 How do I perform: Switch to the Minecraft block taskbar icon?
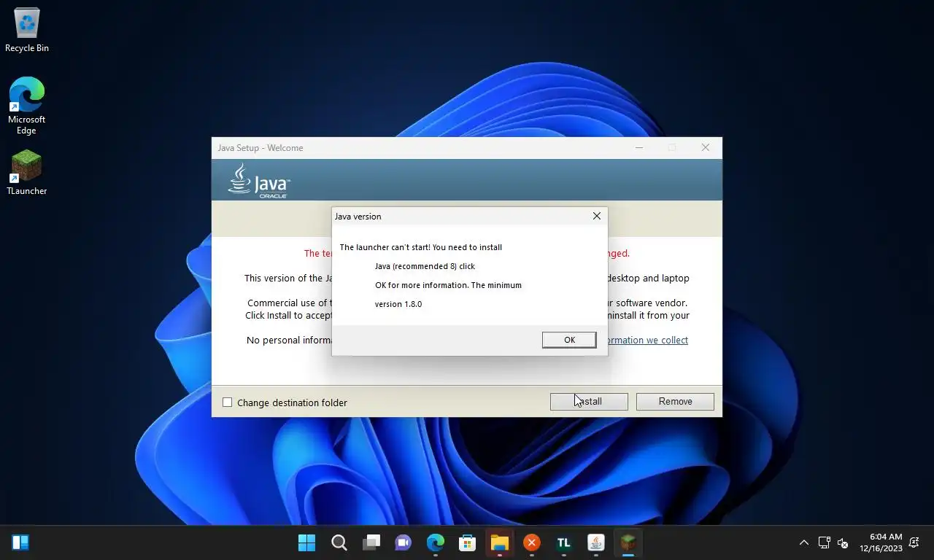(x=628, y=542)
